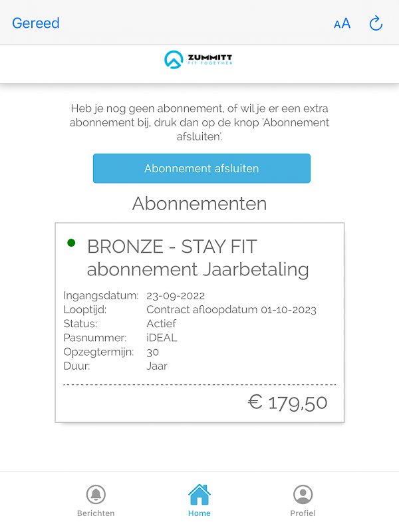Tap the Gereed button
This screenshot has height=532, width=399.
coord(36,23)
